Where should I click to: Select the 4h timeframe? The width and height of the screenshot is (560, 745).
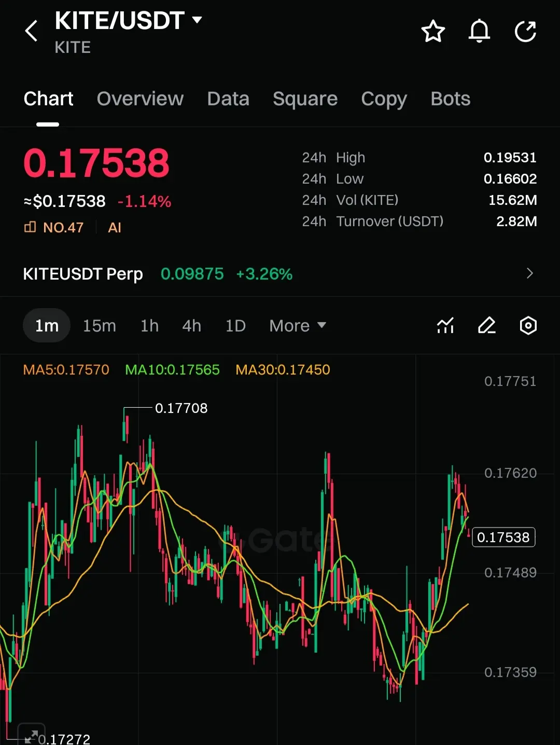click(x=191, y=326)
